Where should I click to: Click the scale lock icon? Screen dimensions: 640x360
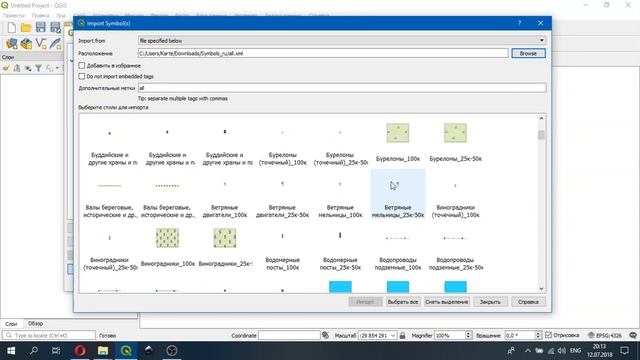click(402, 335)
